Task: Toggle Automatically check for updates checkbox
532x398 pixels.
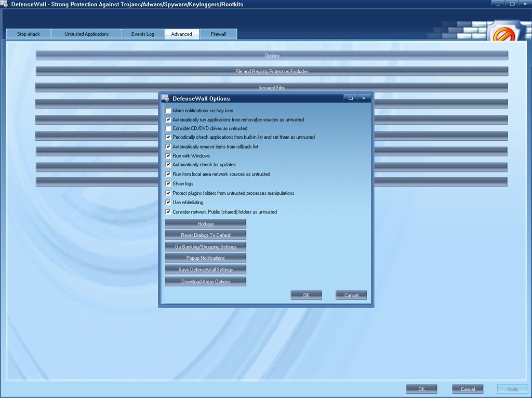Action: pyautogui.click(x=168, y=165)
